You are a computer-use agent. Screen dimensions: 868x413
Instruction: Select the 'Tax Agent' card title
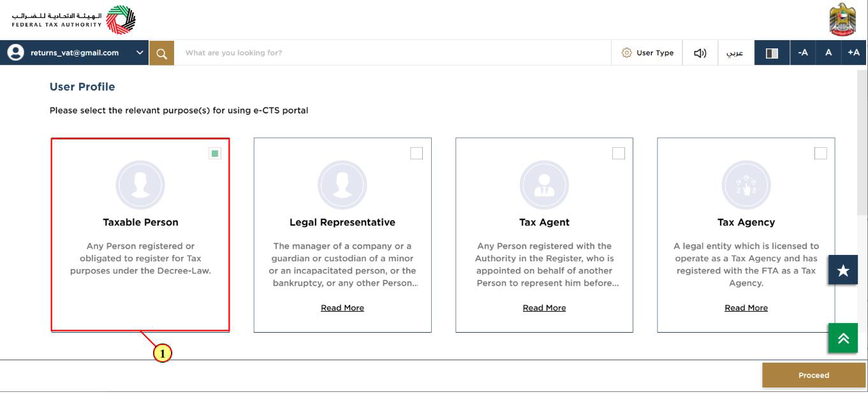544,222
